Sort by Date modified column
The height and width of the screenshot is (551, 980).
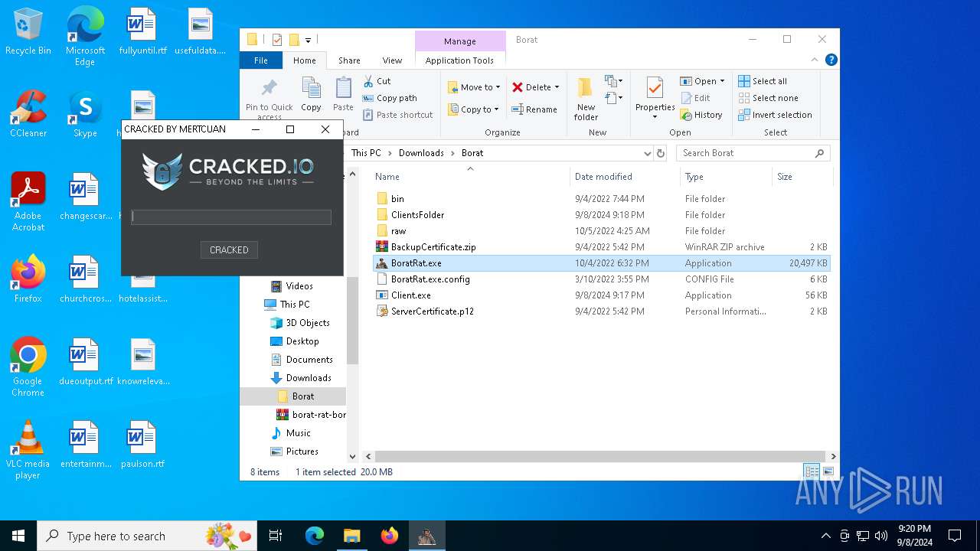[x=625, y=177]
